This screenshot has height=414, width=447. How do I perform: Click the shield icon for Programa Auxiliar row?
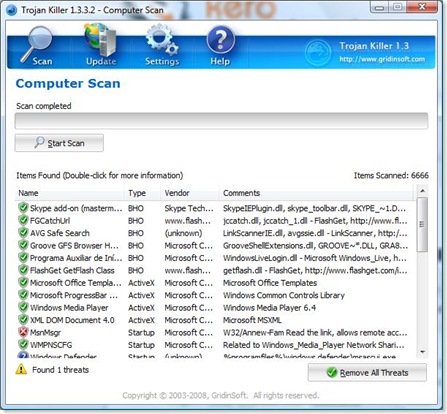click(23, 257)
